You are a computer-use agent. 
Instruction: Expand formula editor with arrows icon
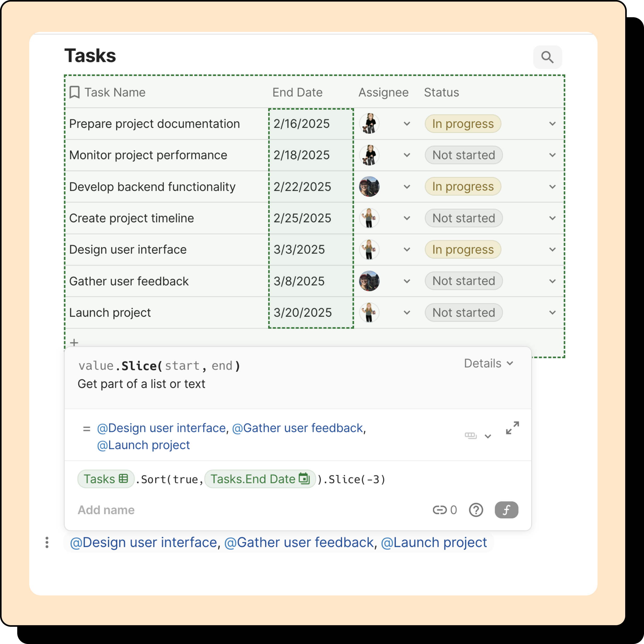pos(512,428)
